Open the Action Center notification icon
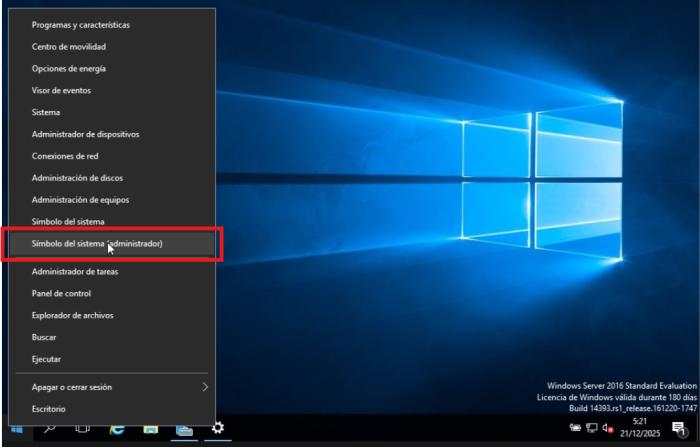This screenshot has width=700, height=447. pos(678,429)
